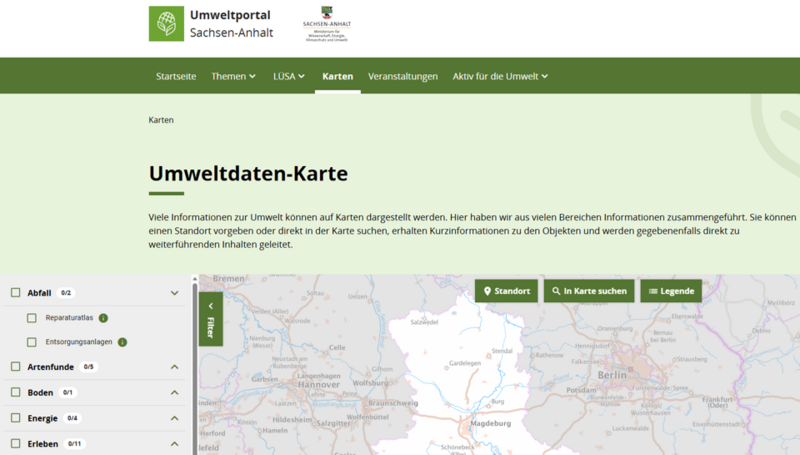
Task: Click Magdeburg on the map
Action: [490, 423]
